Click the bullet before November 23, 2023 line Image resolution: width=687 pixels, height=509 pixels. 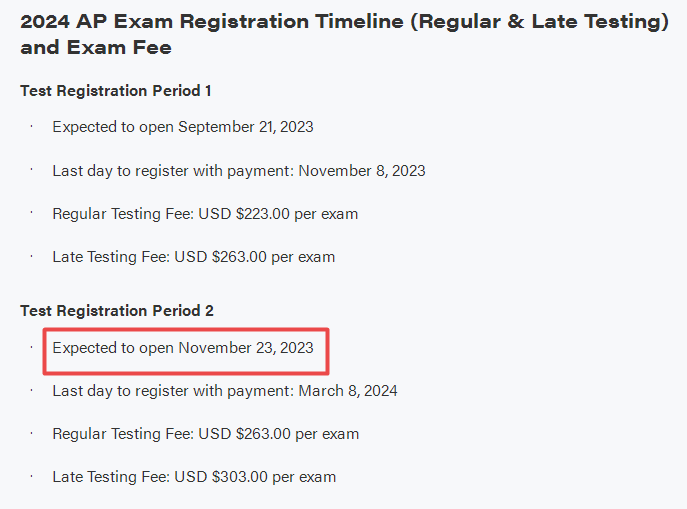tap(32, 347)
